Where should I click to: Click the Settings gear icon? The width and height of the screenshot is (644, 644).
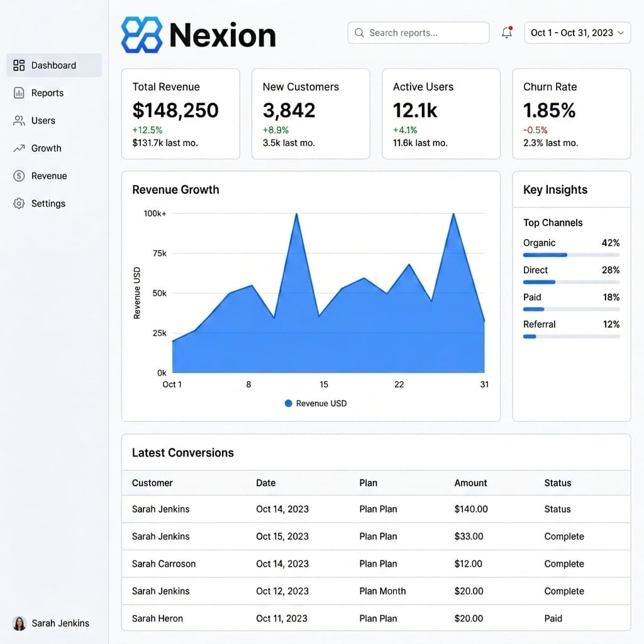click(19, 203)
